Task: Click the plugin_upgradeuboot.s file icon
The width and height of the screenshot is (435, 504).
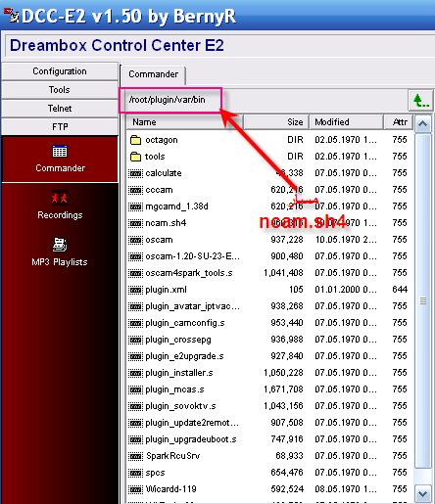Action: coord(135,439)
